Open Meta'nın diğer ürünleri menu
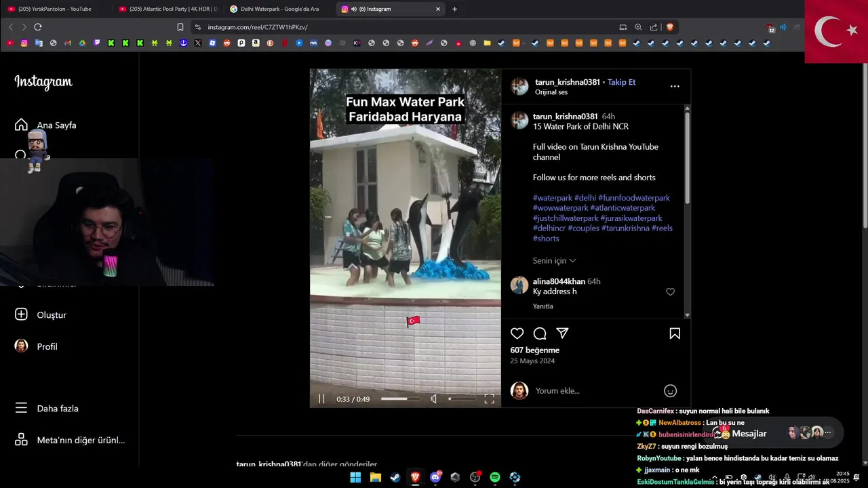Screen dimensions: 868x488 coord(70,440)
